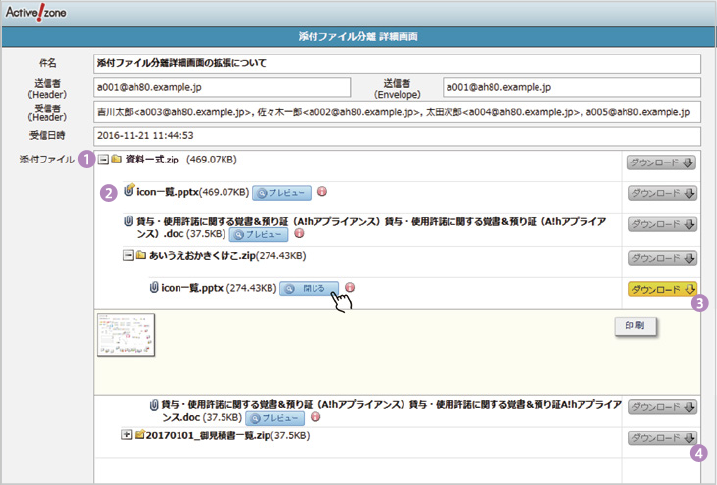Screen dimensions: 717x485
Task: Open プレビュー for 469.07KB icon一覧.pptx
Action: click(x=281, y=191)
